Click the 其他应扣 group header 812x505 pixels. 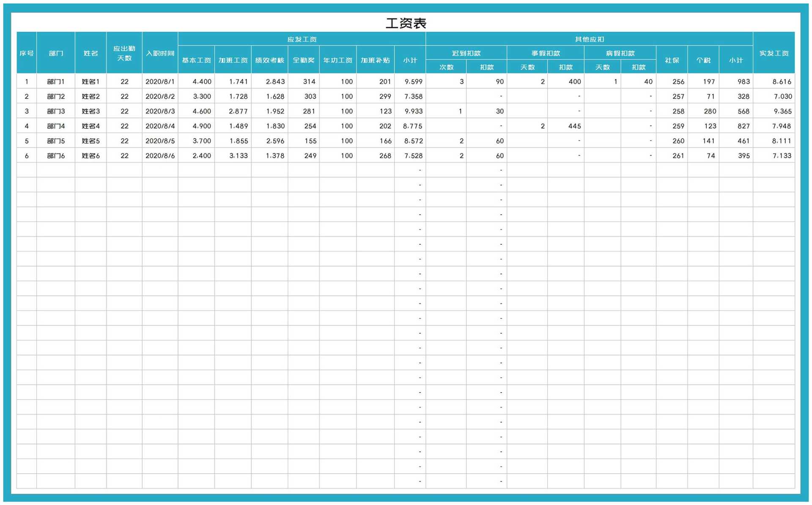pyautogui.click(x=589, y=39)
